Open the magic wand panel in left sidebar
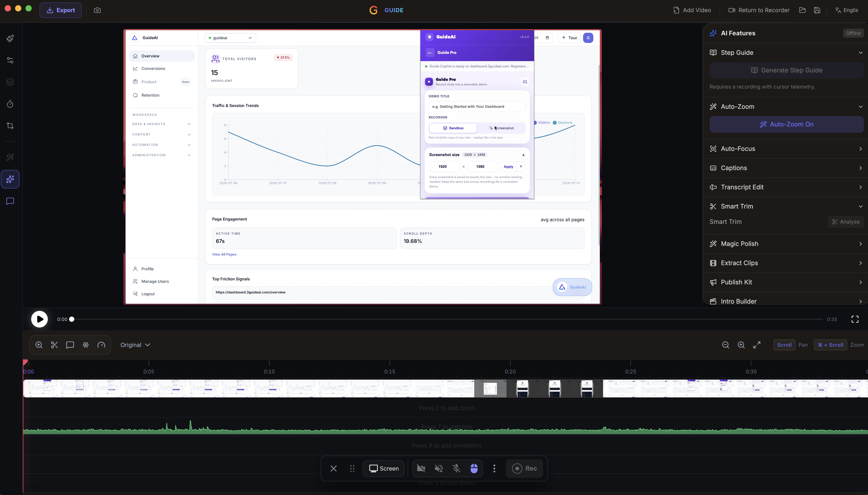Image resolution: width=868 pixels, height=495 pixels. pyautogui.click(x=10, y=157)
